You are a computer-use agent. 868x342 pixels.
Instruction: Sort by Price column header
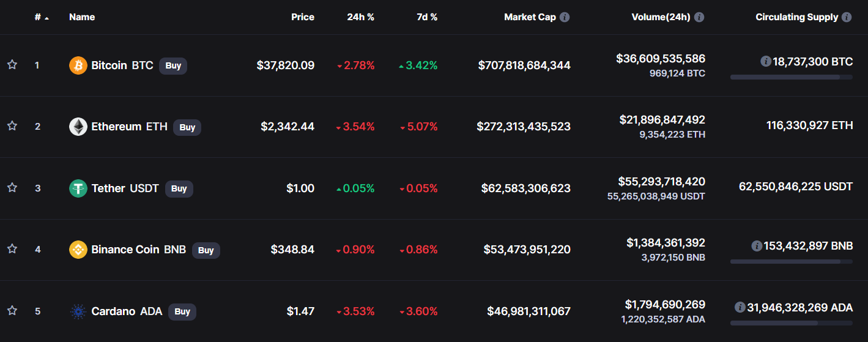(x=303, y=17)
